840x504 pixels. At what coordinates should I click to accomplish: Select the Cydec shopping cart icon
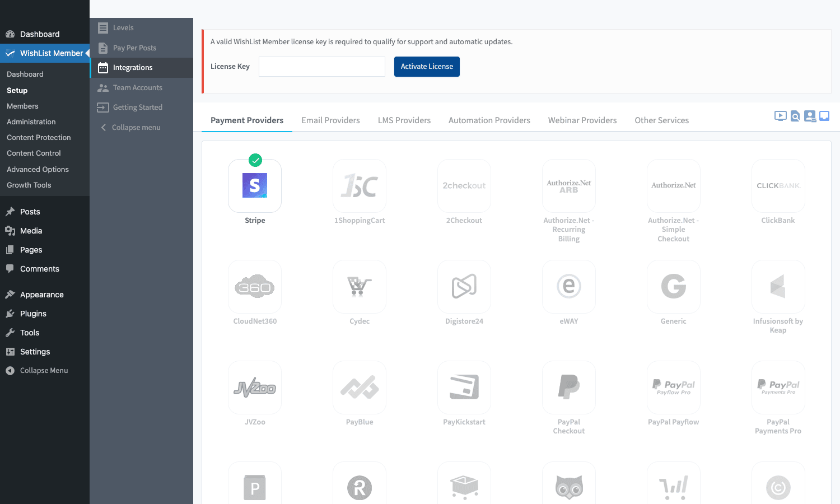click(360, 287)
